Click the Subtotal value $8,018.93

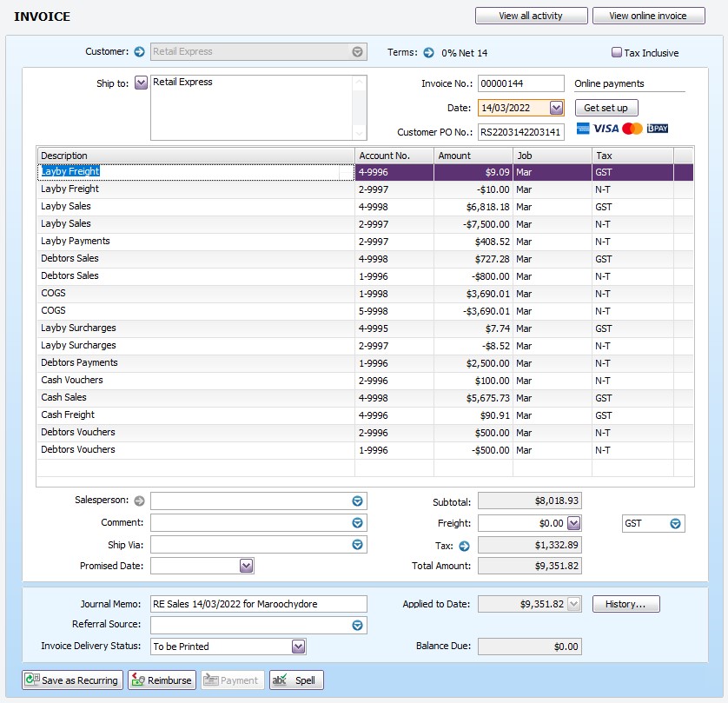[530, 501]
